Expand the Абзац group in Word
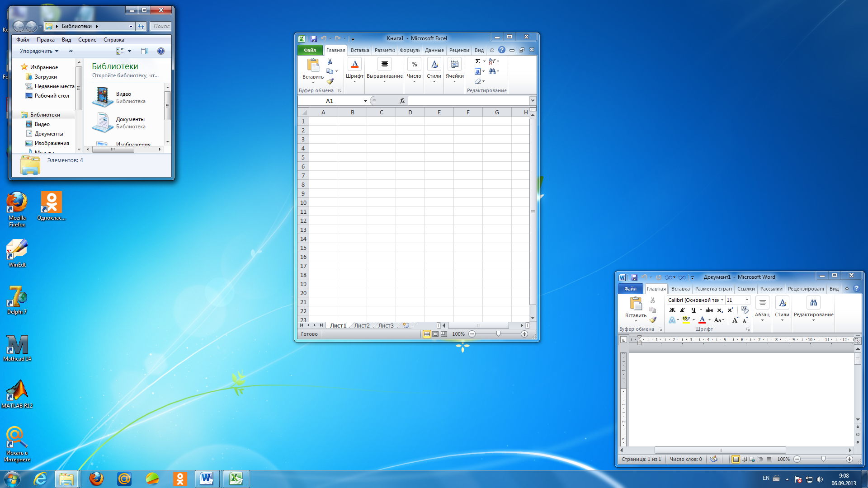This screenshot has width=868, height=488. (762, 310)
